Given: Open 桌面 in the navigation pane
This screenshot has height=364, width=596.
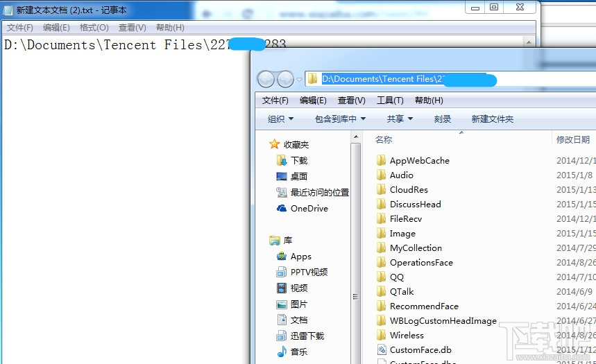Looking at the screenshot, I should (299, 177).
